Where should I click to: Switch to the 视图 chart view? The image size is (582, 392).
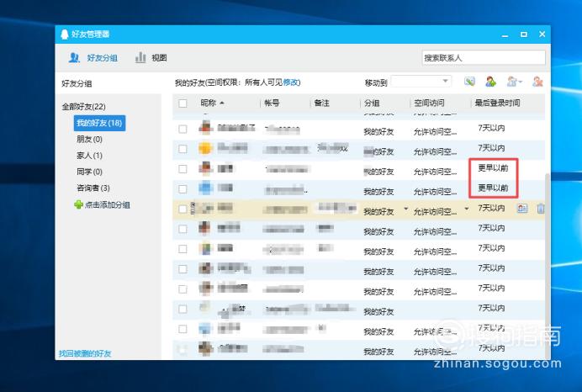click(x=151, y=57)
